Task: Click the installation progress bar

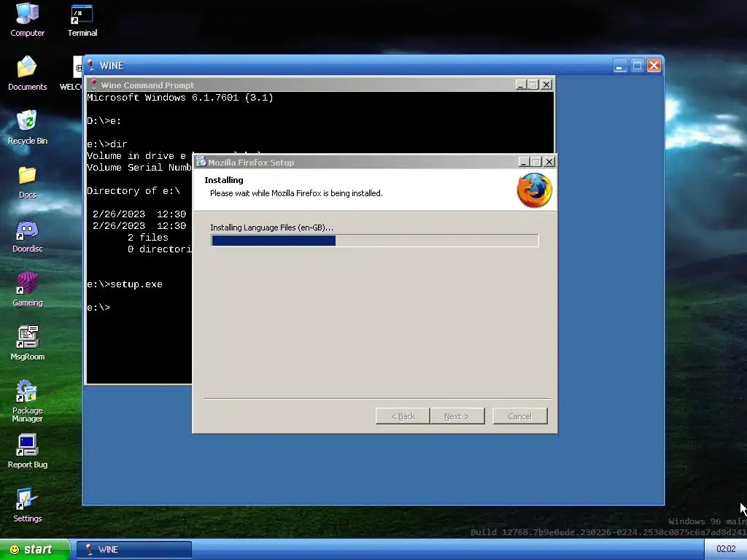Action: (x=374, y=241)
